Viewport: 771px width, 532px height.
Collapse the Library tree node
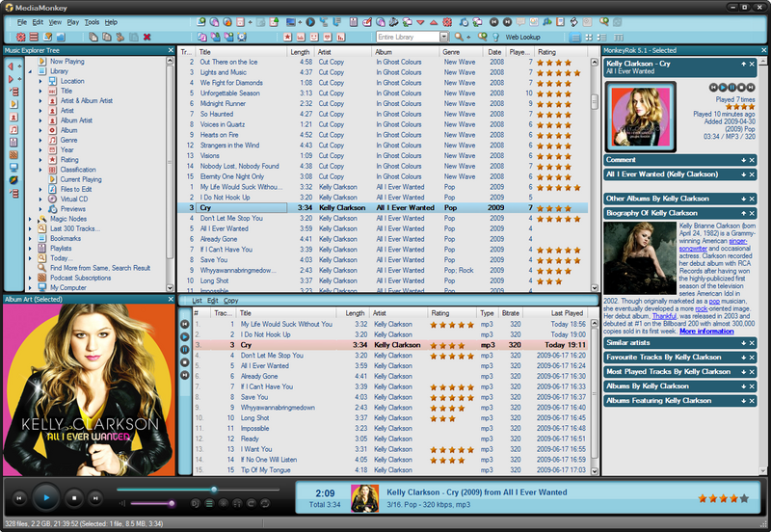coord(31,71)
